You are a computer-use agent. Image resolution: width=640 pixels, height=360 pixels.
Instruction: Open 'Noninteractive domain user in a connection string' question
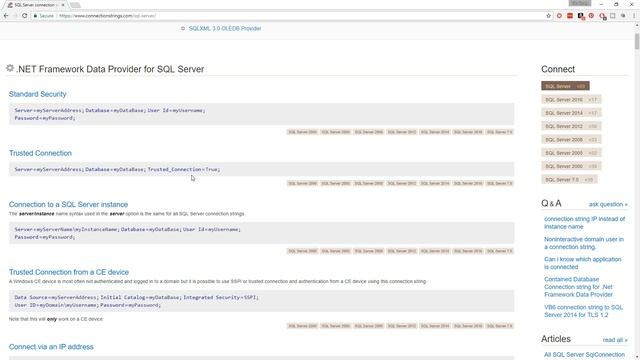[x=584, y=243]
